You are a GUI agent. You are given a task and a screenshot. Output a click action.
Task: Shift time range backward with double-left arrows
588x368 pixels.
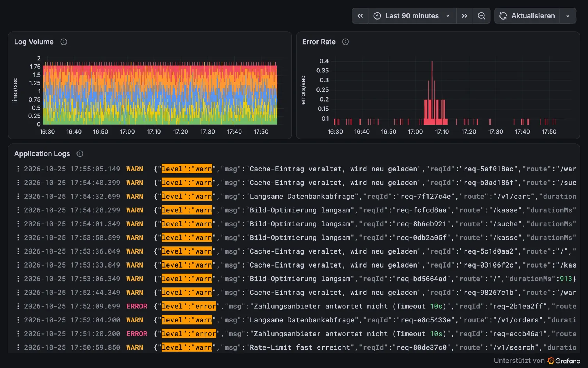click(360, 16)
